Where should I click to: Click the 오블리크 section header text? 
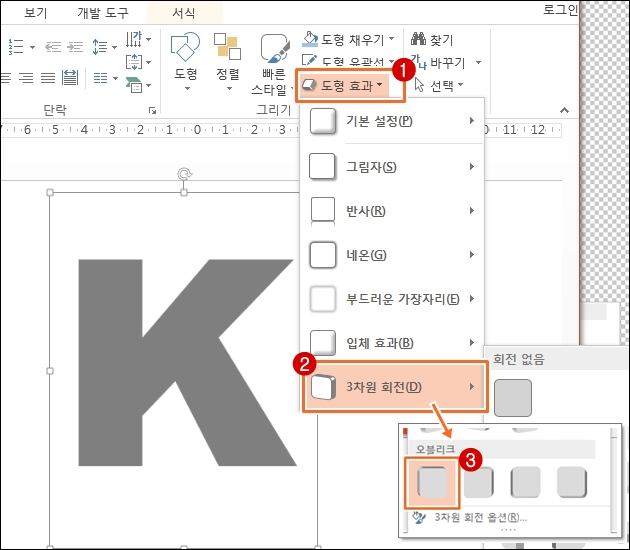tap(435, 449)
